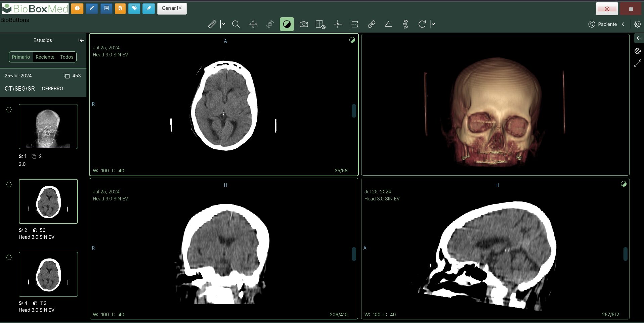This screenshot has height=323, width=644.
Task: Collapse the Estudios side panel
Action: 81,40
